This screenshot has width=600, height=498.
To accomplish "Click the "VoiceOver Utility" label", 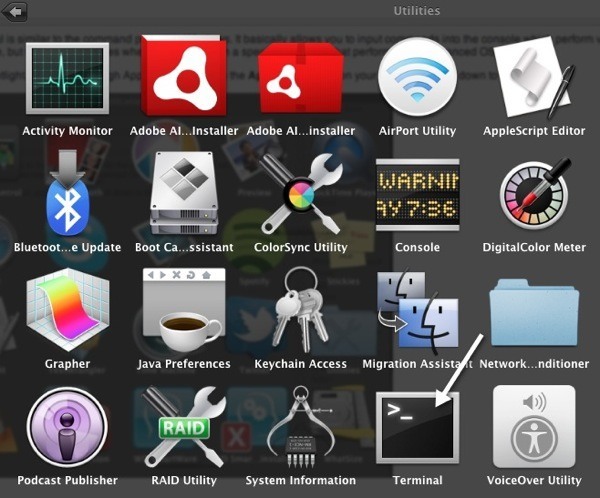I will pos(534,480).
